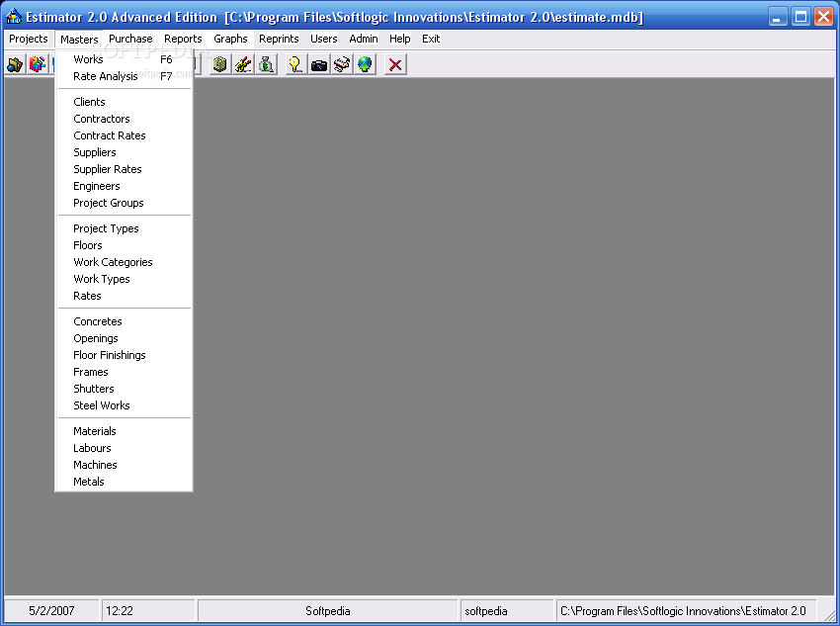Screen dimensions: 840x626
Task: Open Labours menu entry
Action: pos(124,448)
